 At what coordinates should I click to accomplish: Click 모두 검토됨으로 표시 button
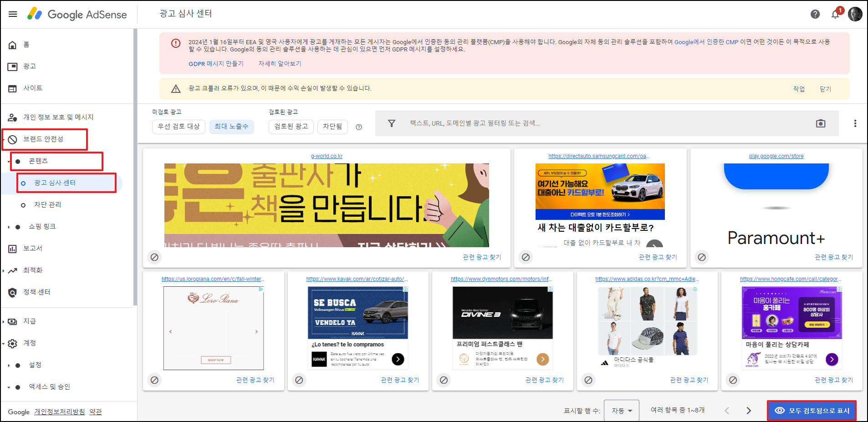[812, 411]
